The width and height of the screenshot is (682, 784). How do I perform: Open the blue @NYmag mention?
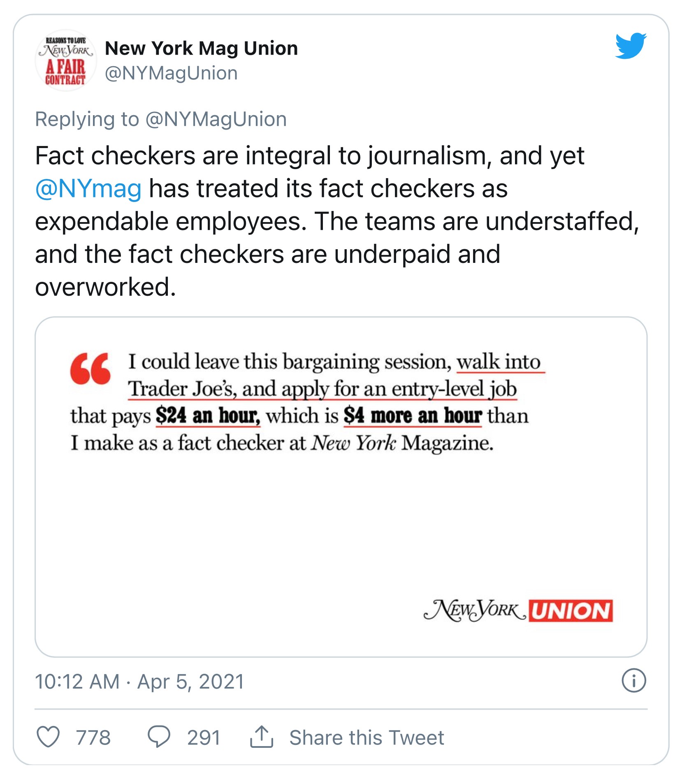88,189
